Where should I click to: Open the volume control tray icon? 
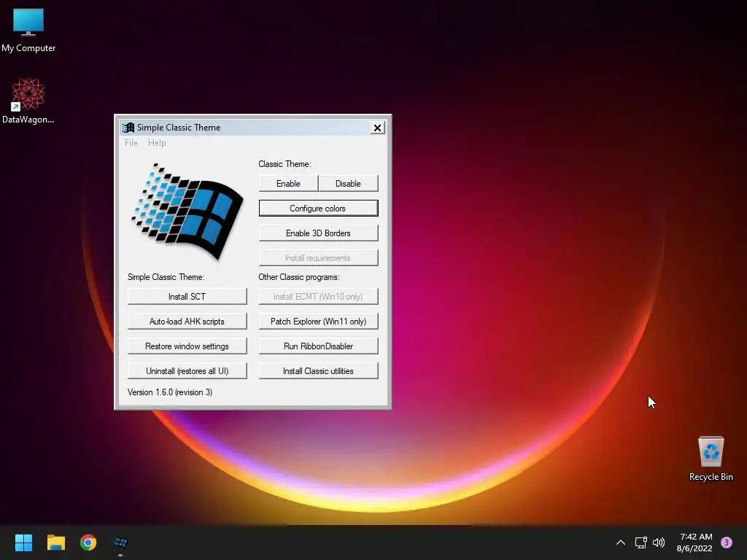point(659,542)
